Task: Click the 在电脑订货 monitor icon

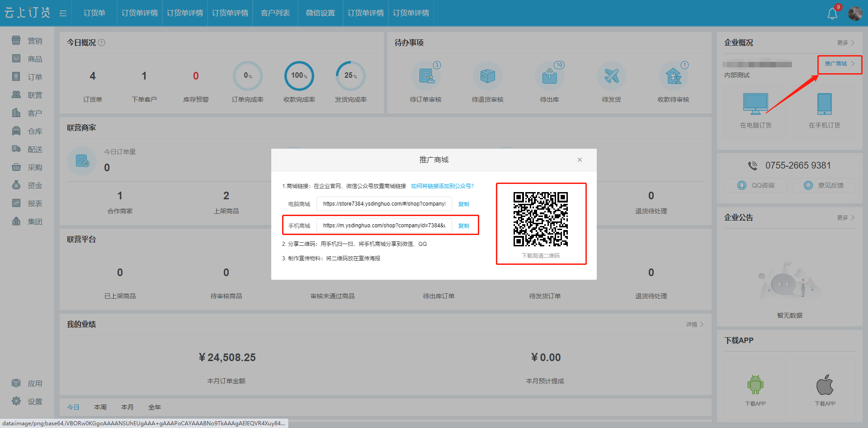Action: click(x=755, y=104)
